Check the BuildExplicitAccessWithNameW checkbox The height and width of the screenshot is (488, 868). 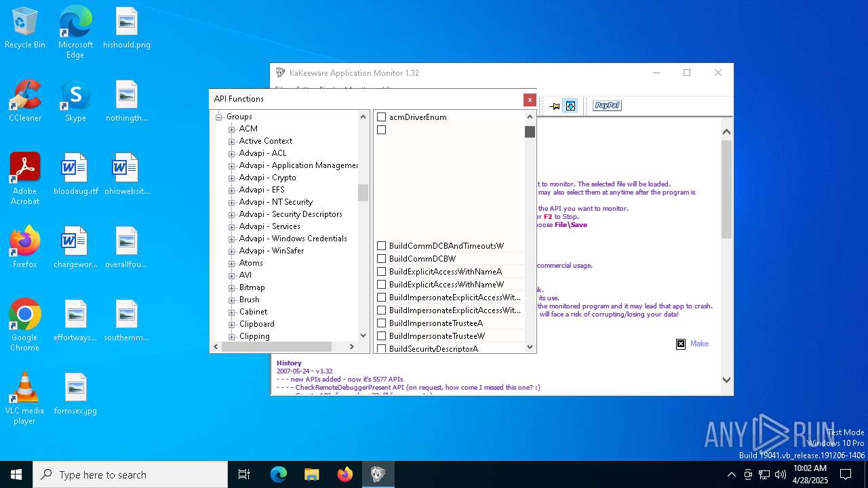381,285
